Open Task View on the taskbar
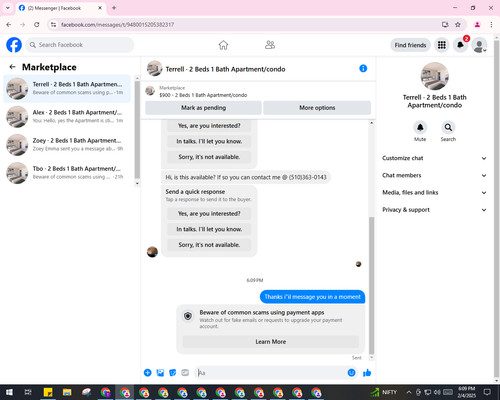 coord(28,392)
